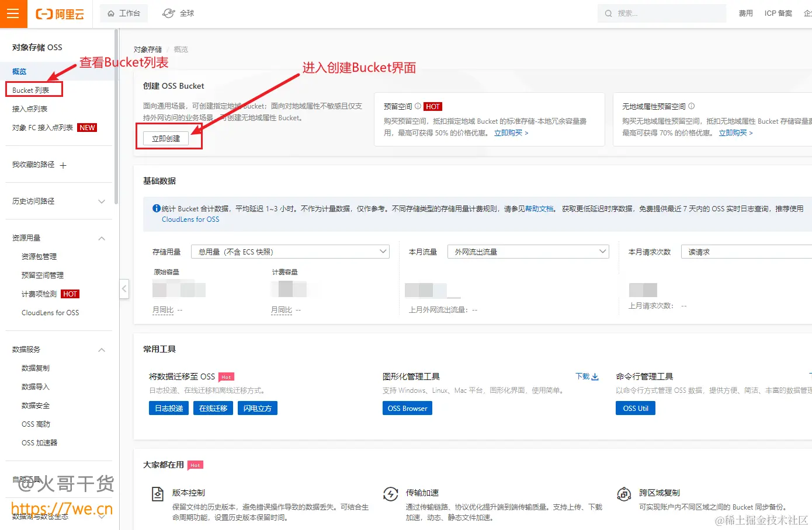Click the 立即创建 button to create a bucket
Screen dimensions: 812x530
pyautogui.click(x=166, y=138)
